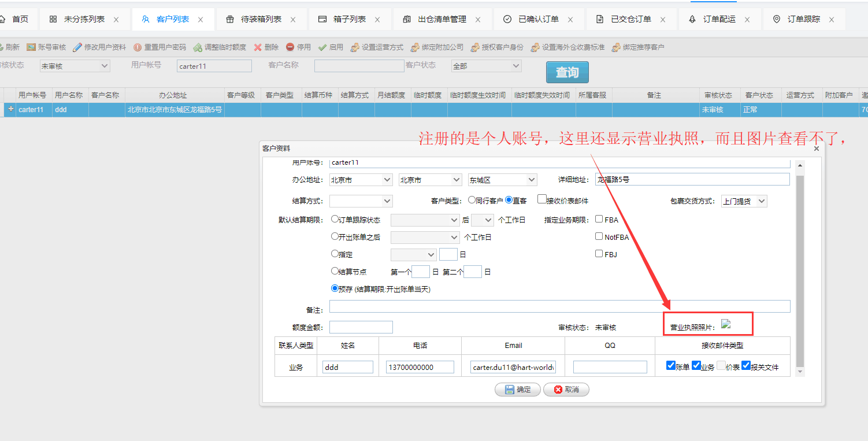Click the 重置用户密码 toolbar icon

click(138, 47)
